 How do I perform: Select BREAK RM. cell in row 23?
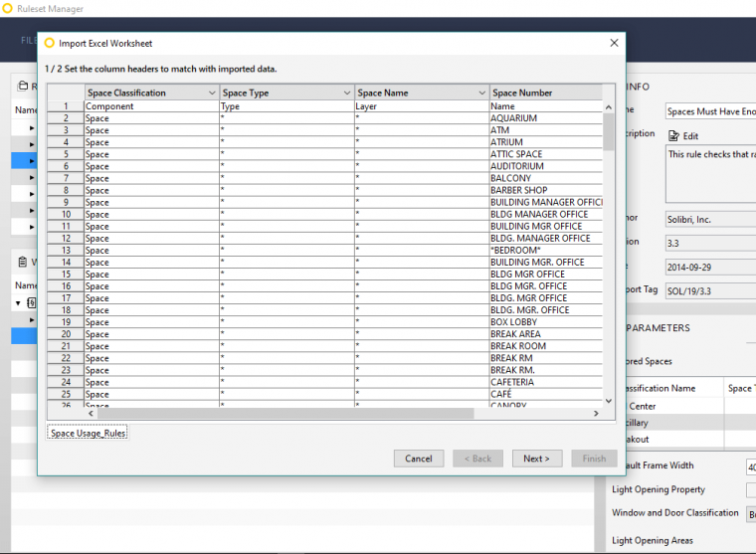point(546,370)
